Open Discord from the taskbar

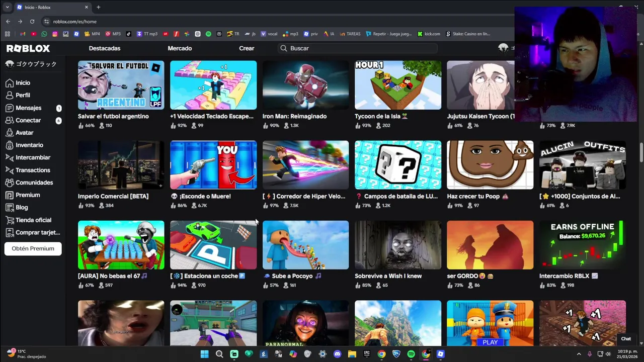click(337, 354)
